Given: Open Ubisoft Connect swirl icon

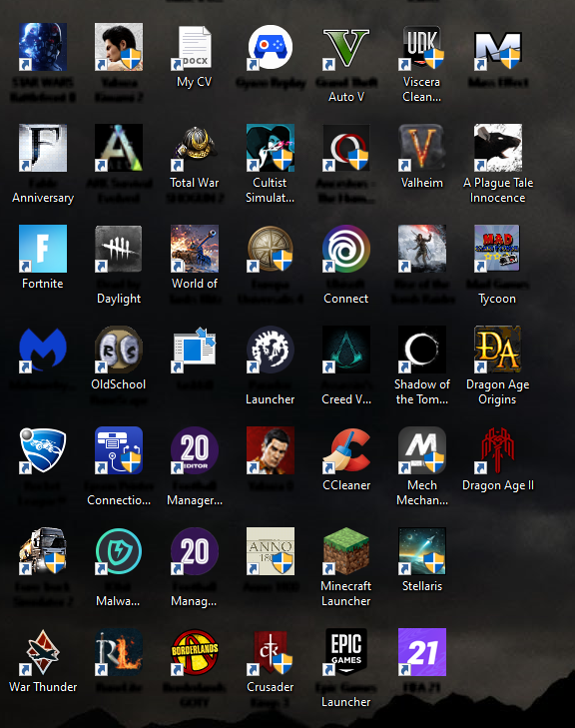Looking at the screenshot, I should tap(346, 249).
